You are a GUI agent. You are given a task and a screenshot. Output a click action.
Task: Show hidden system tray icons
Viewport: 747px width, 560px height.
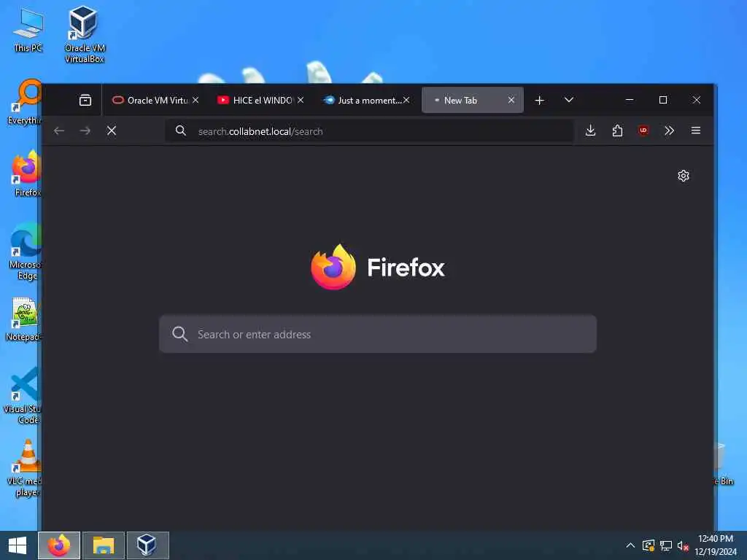pyautogui.click(x=630, y=545)
